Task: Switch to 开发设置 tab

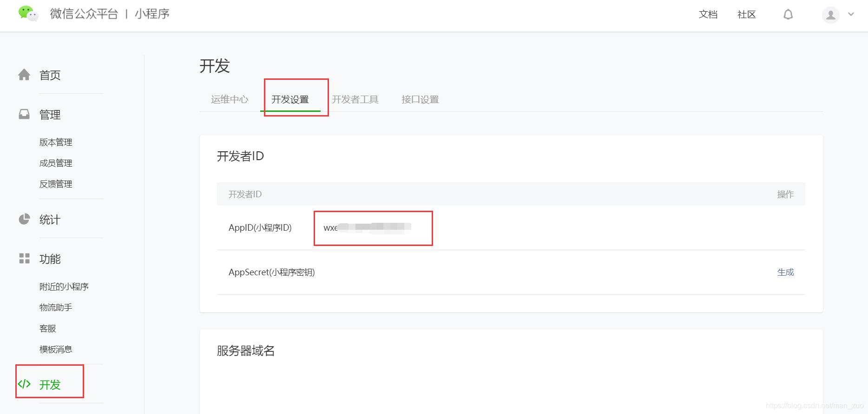Action: coord(290,99)
